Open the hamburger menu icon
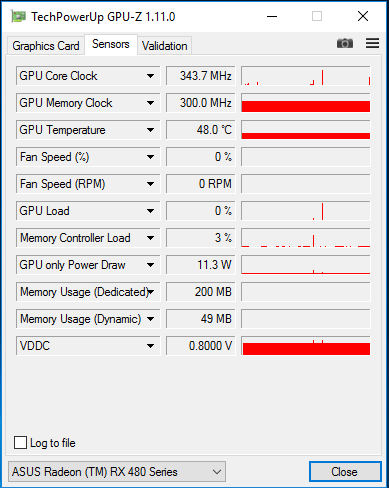The image size is (389, 488). pyautogui.click(x=372, y=43)
